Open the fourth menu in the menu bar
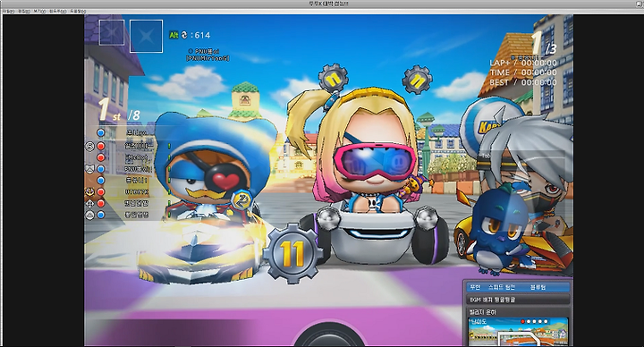The image size is (644, 347). click(57, 11)
